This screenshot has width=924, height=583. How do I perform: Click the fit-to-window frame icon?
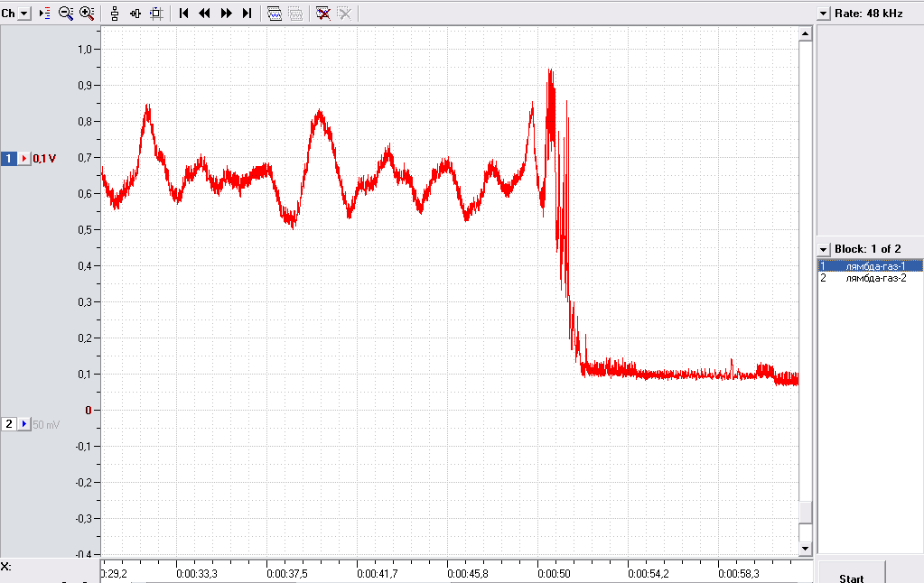point(156,13)
